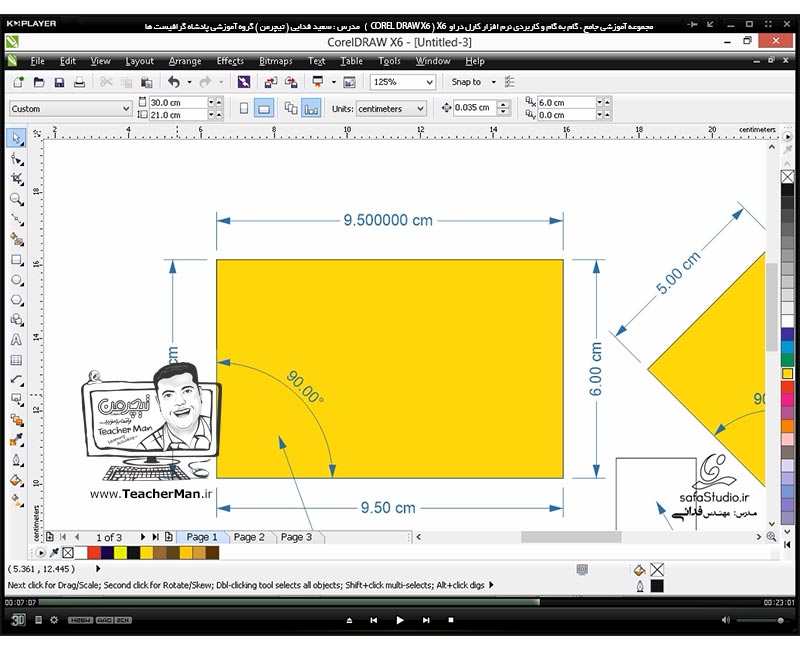Screen dimensions: 800x650
Task: Click the no-color X swatch in document palette
Action: tap(68, 552)
